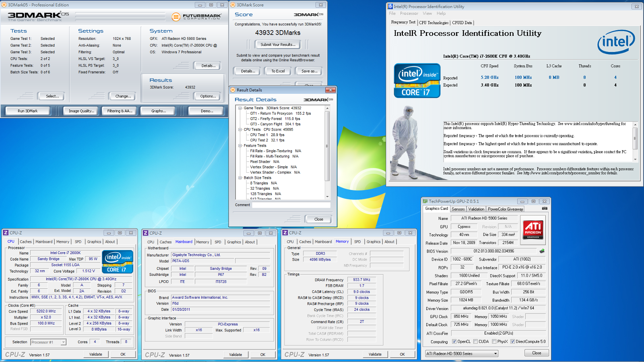Open the Validation tab in GPU-Z
The image size is (644, 362).
coord(476,209)
